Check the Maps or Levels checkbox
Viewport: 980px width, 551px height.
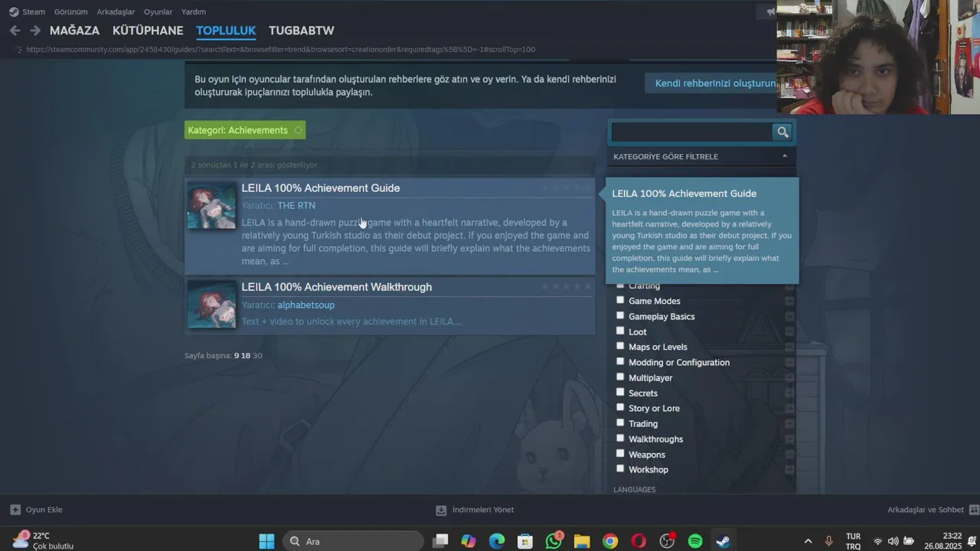620,346
